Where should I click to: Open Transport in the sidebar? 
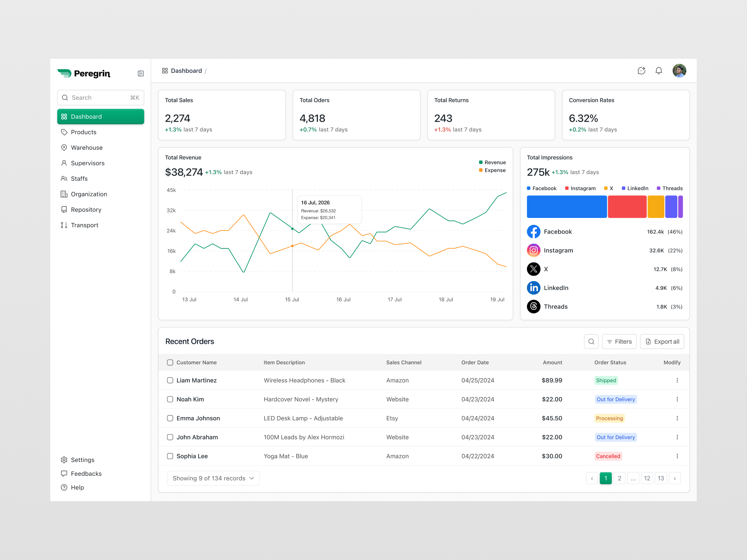[101, 225]
